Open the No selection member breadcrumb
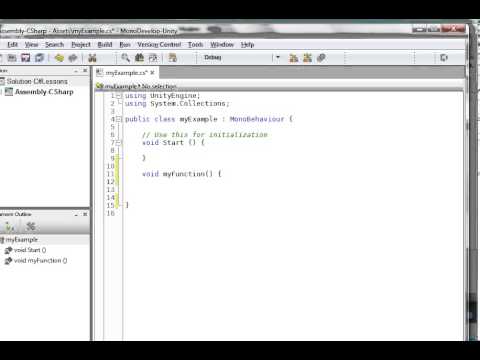Screen dimensions: 480x360 click(159, 86)
